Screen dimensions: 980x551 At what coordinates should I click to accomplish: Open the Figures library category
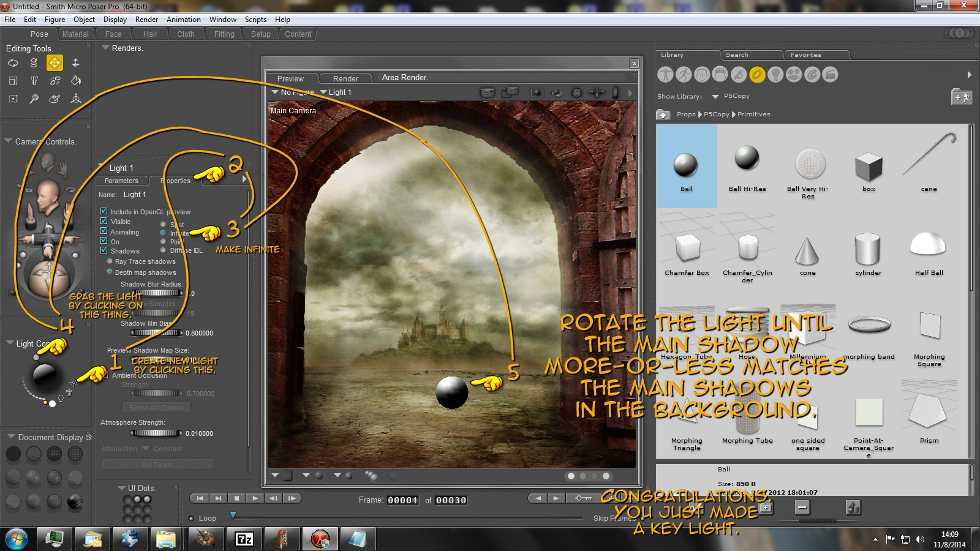(665, 75)
